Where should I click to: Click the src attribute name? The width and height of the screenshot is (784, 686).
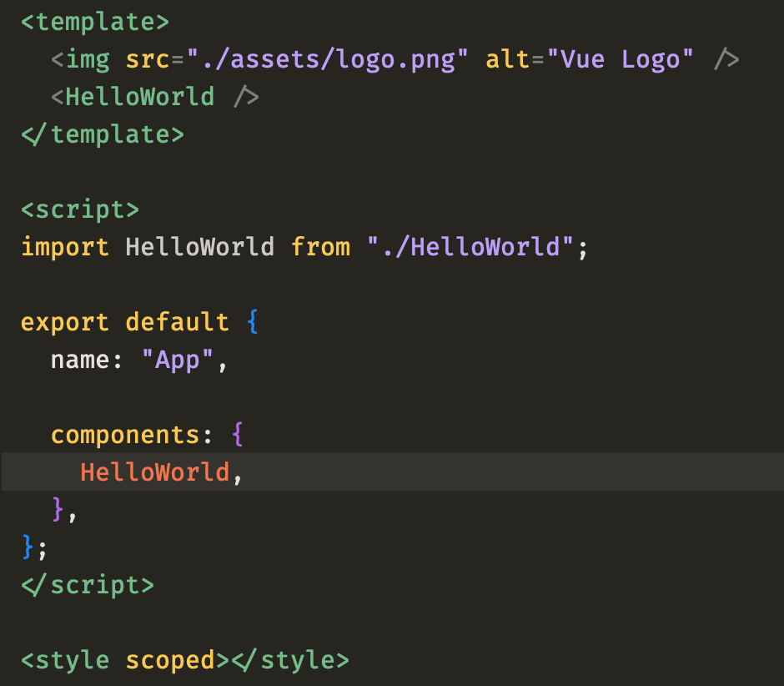(x=148, y=60)
